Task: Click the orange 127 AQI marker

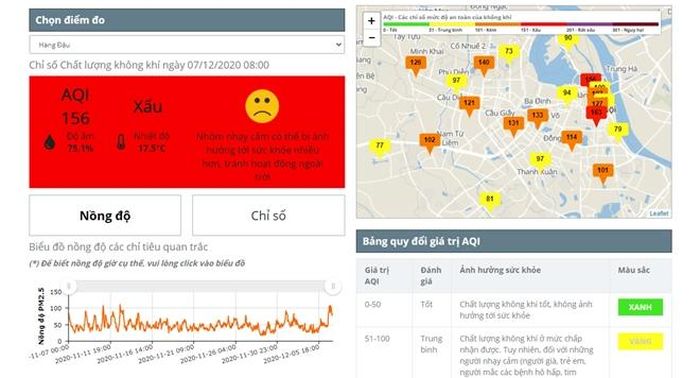Action: [598, 104]
